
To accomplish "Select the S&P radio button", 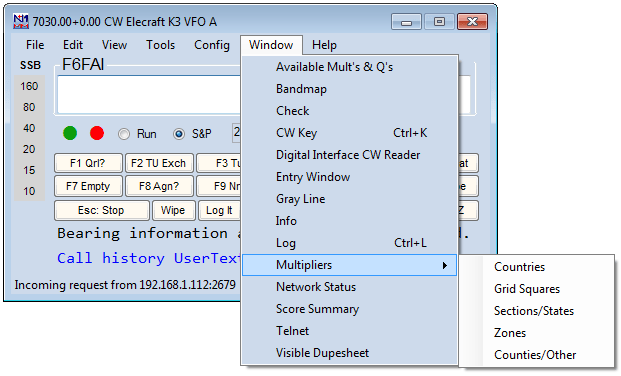I will [179, 134].
